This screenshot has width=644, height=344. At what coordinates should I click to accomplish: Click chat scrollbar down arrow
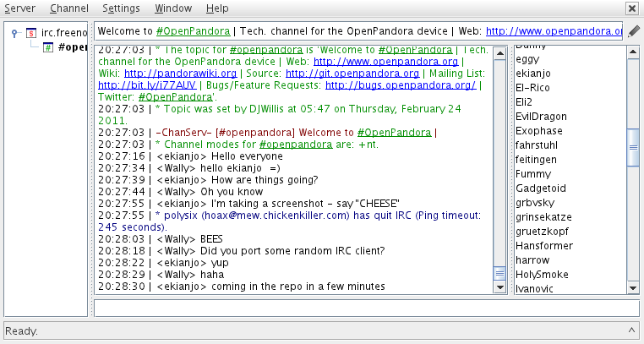click(x=499, y=287)
